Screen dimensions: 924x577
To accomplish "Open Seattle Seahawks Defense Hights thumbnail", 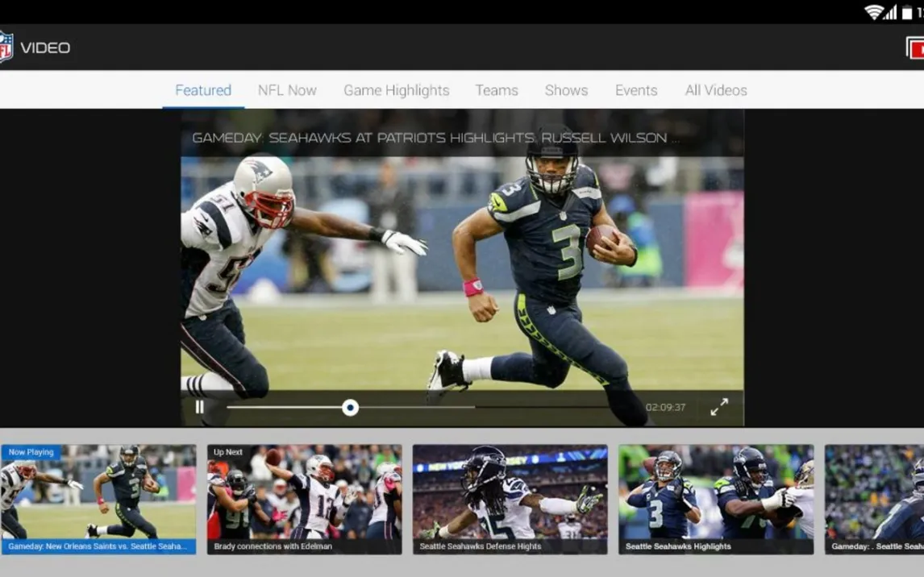I will pyautogui.click(x=510, y=500).
